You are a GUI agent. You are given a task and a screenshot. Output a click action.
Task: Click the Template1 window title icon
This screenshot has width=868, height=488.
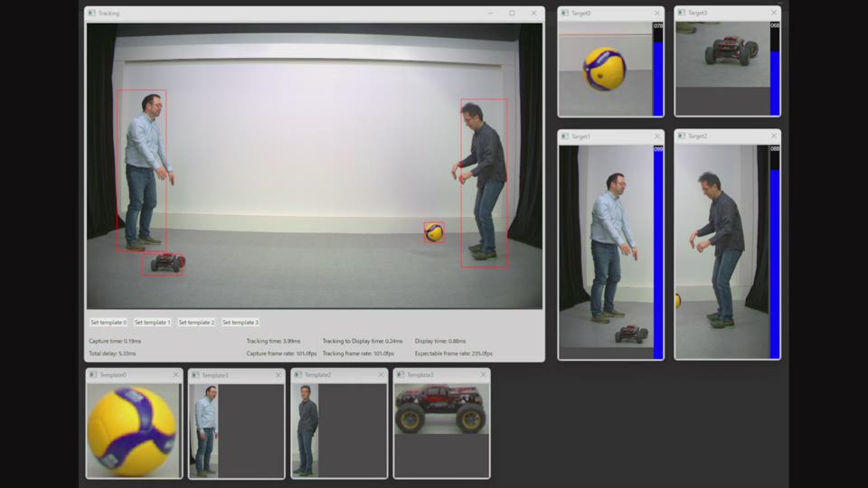(195, 375)
